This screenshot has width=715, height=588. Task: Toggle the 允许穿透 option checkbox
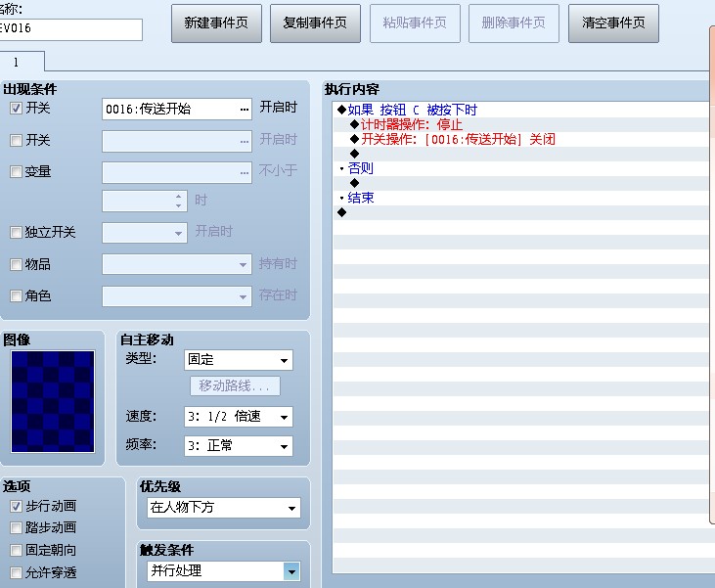16,572
